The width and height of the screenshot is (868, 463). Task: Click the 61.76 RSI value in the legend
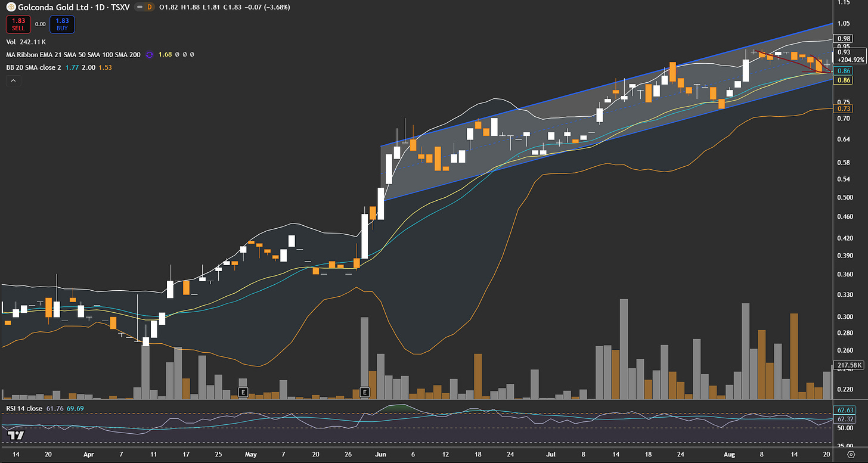(55, 408)
